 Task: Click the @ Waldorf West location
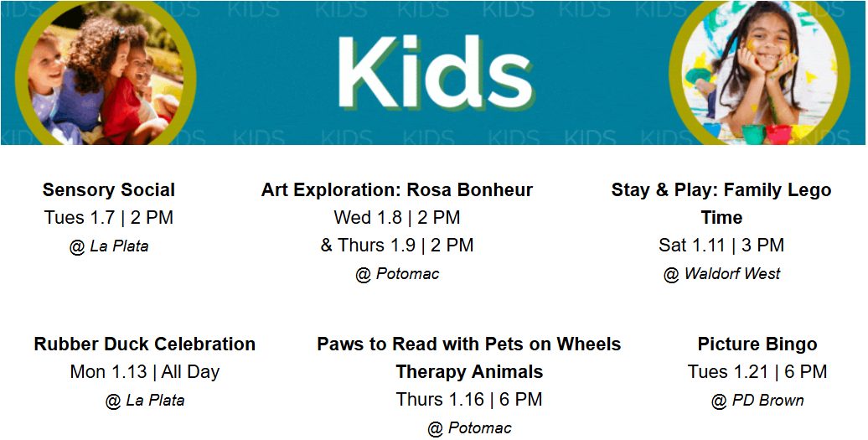[x=721, y=274]
